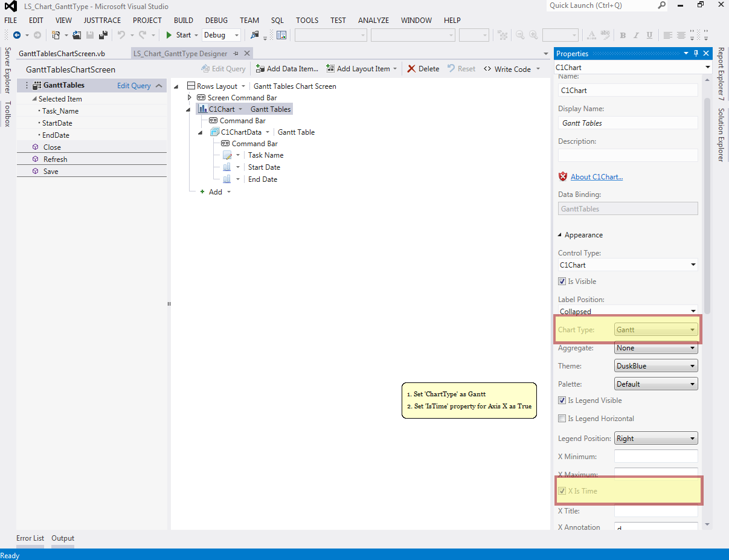Click the Redo toolbar icon
Viewport: 729px width, 560px height.
pos(143,35)
